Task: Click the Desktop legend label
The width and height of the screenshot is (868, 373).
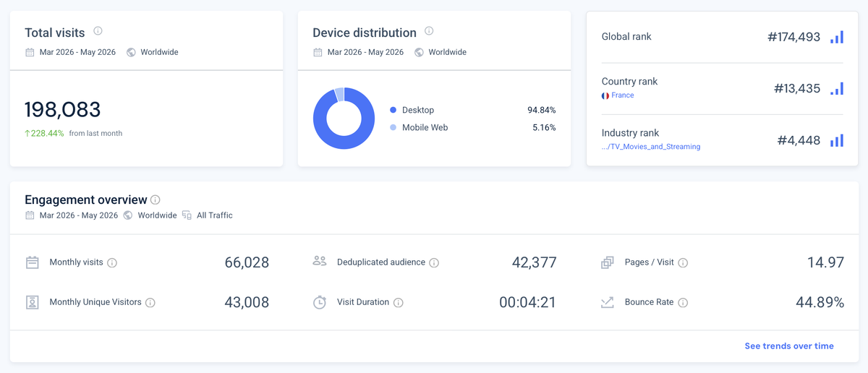Action: point(418,110)
